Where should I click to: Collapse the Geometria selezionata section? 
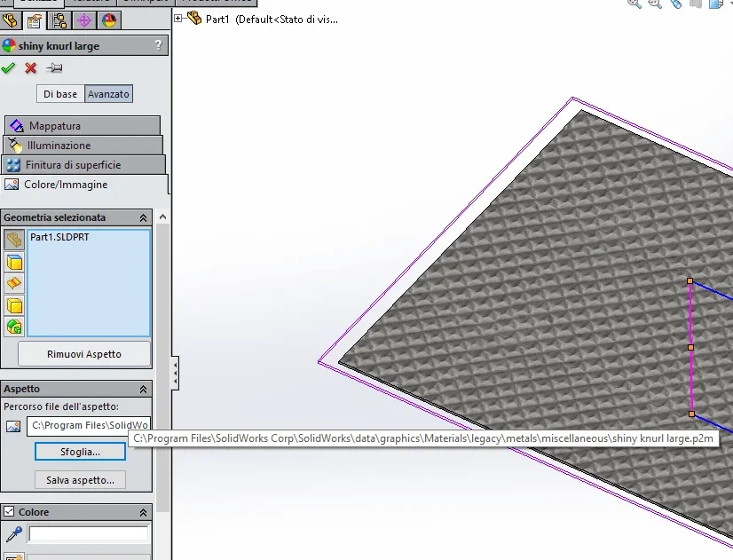coord(144,217)
